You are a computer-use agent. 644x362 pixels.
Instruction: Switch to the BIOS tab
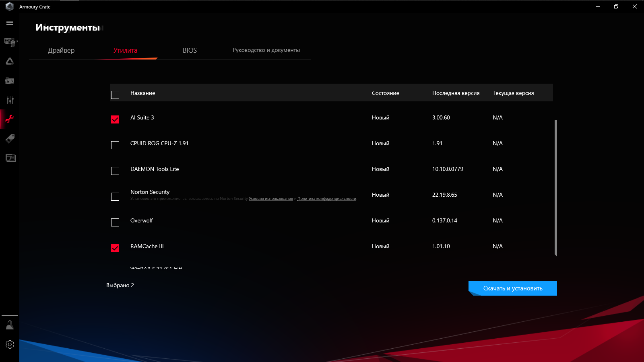(190, 50)
